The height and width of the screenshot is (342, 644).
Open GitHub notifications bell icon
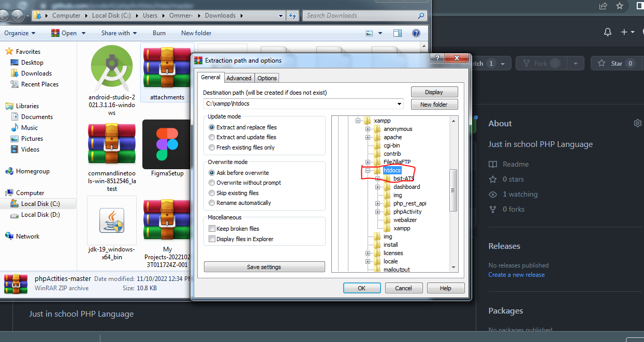pyautogui.click(x=608, y=32)
